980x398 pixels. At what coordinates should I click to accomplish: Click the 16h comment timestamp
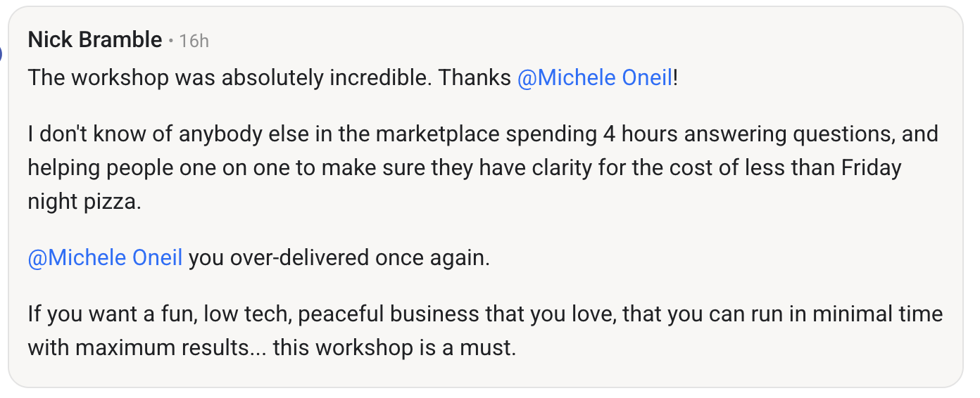coord(194,41)
